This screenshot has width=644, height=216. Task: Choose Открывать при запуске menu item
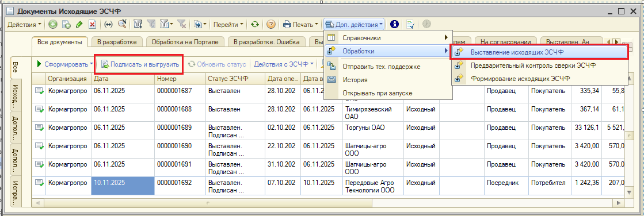(x=388, y=93)
